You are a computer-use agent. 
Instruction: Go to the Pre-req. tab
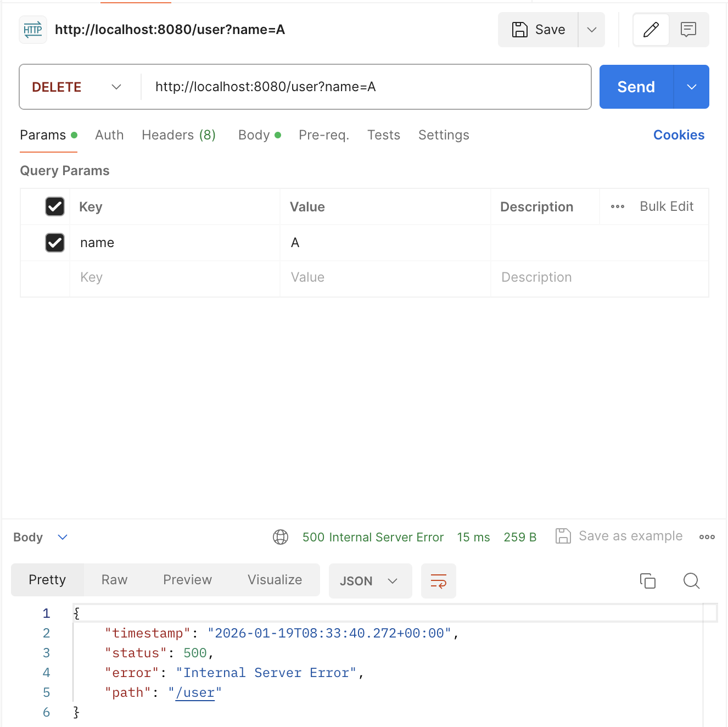(x=324, y=135)
